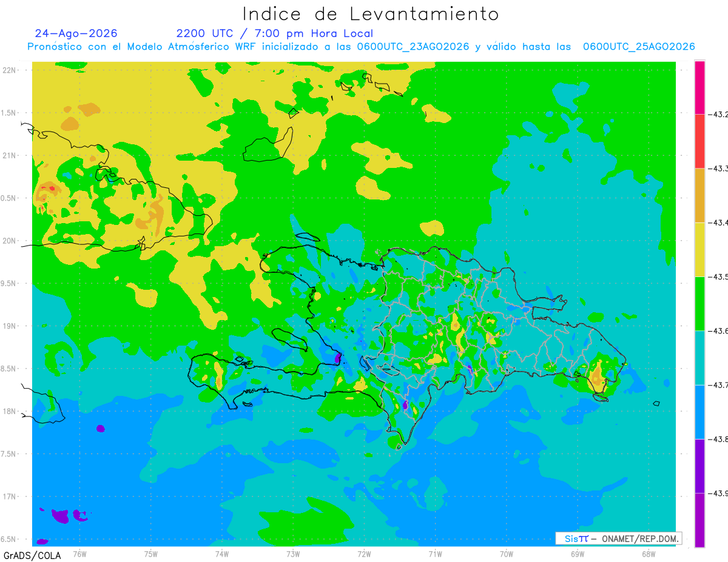Image resolution: width=728 pixels, height=562 pixels.
Task: Pick the green legend color below -43.5
Action: click(699, 303)
